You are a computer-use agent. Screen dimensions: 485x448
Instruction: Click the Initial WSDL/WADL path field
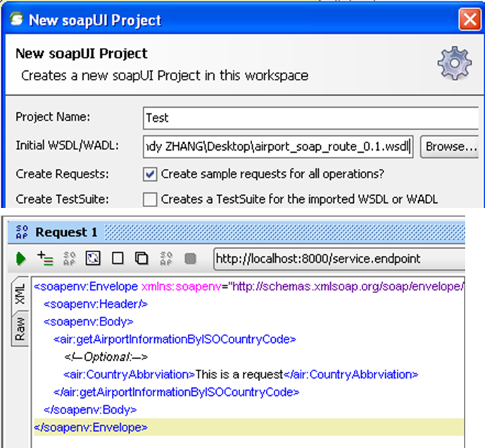pyautogui.click(x=278, y=147)
